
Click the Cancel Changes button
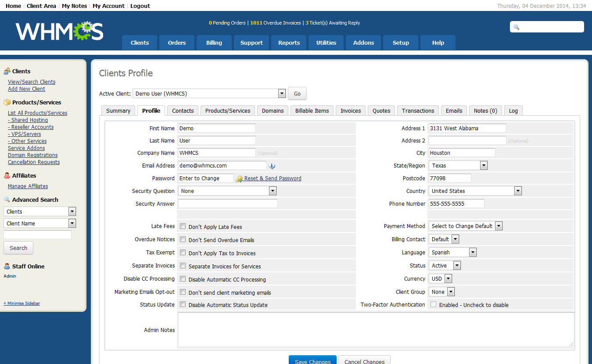pyautogui.click(x=364, y=360)
